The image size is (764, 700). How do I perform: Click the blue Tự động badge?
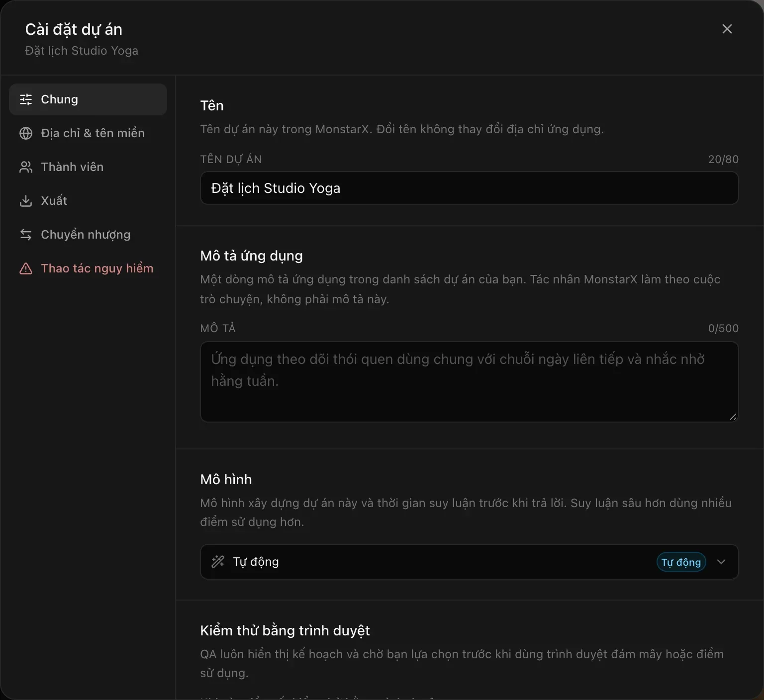[x=681, y=562]
